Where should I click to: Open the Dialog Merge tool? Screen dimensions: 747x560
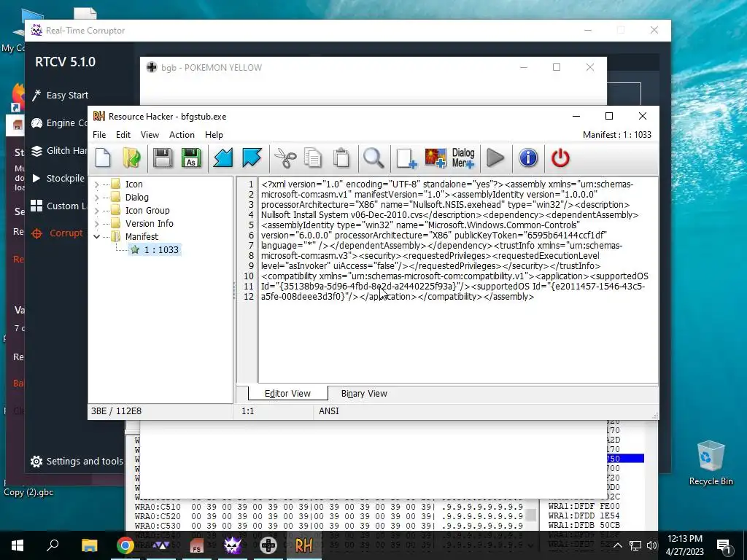pos(463,158)
